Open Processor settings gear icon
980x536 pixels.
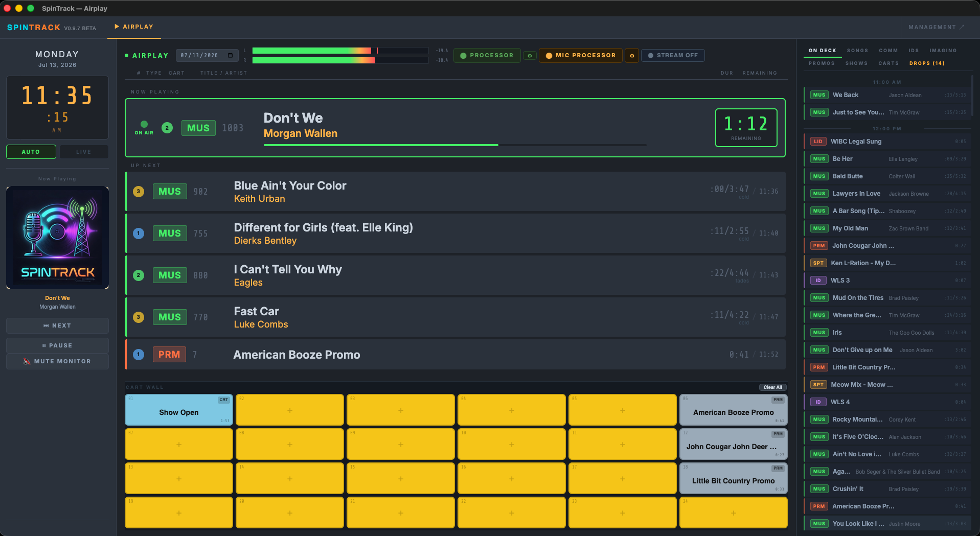point(530,56)
